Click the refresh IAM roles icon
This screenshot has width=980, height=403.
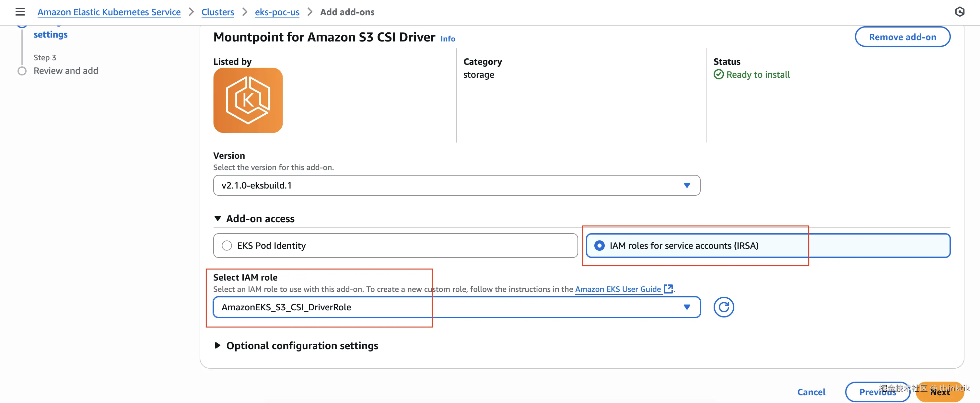(x=723, y=307)
